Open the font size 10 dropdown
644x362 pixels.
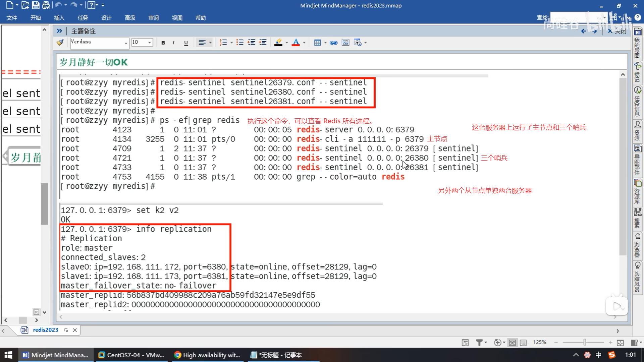click(x=150, y=43)
